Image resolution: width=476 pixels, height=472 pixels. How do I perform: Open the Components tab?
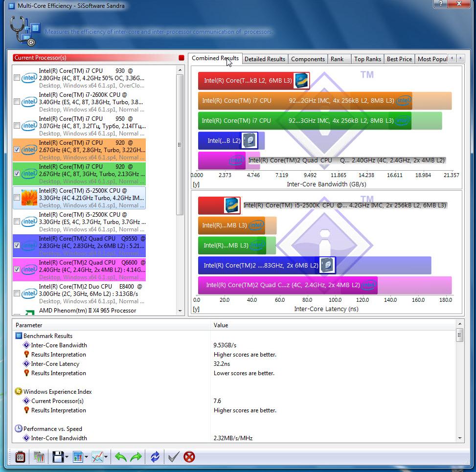coord(308,59)
